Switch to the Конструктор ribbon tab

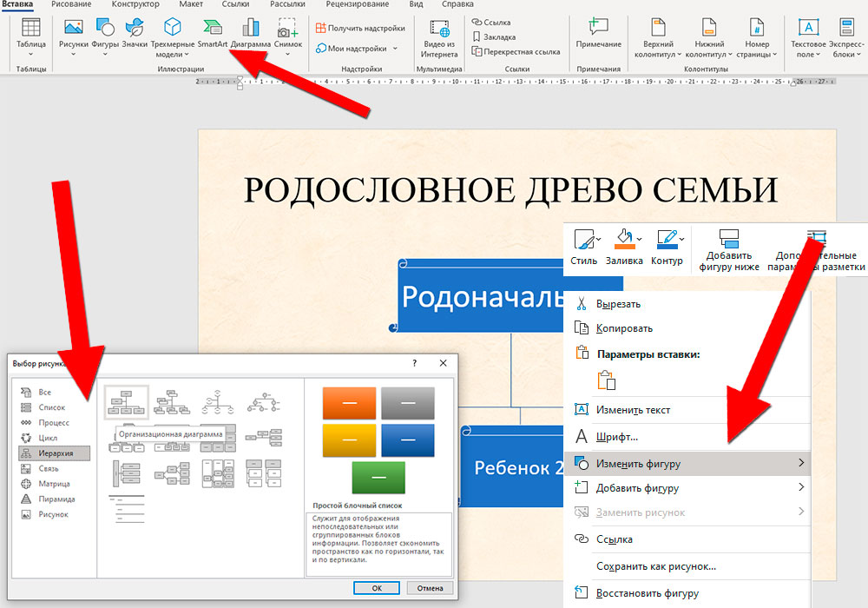click(x=135, y=4)
